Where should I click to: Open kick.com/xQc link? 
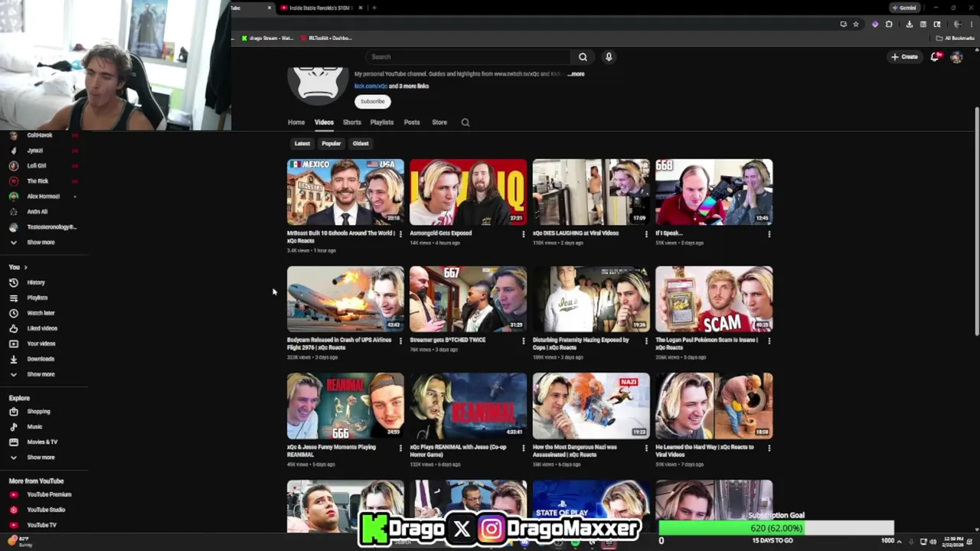tap(371, 86)
